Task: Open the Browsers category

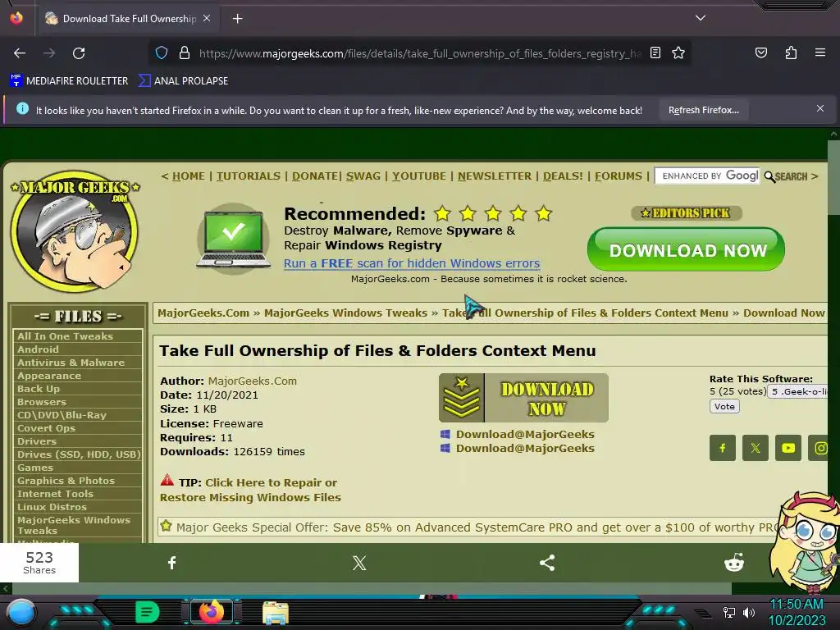Action: pos(42,402)
